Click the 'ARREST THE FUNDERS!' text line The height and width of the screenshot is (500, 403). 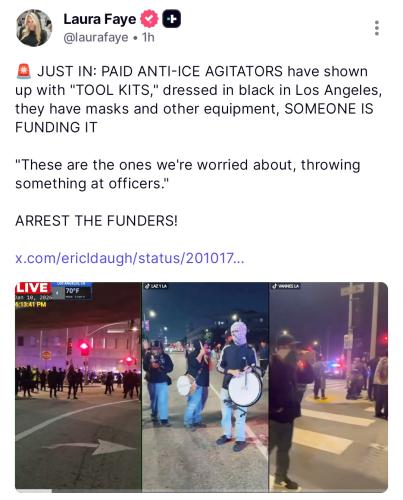(96, 221)
